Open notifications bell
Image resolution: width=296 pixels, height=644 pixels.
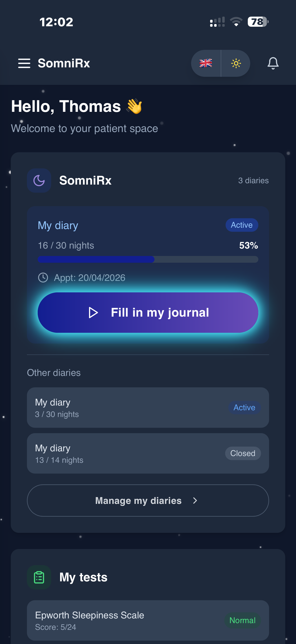coord(273,63)
